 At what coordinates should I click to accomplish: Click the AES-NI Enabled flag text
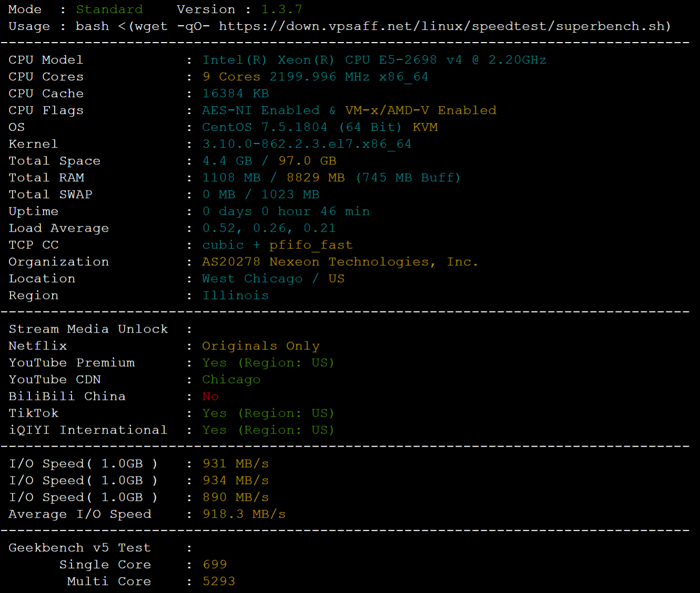point(261,110)
